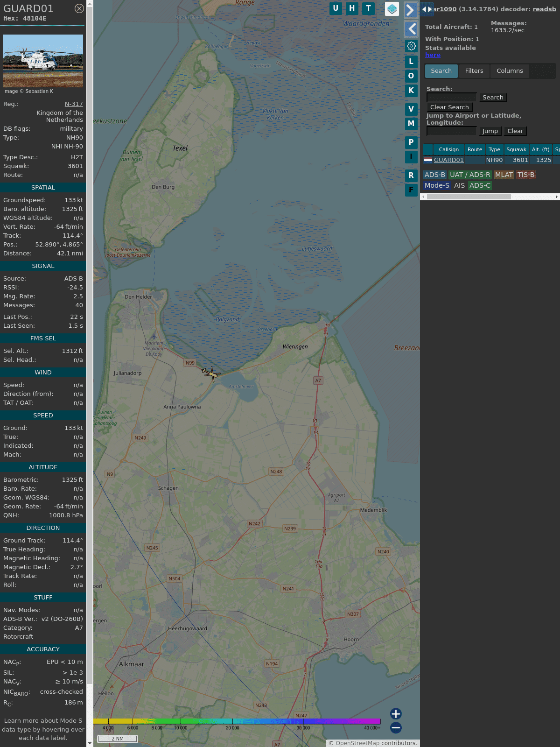Expand sidebar with right chevron arrow
This screenshot has height=747, width=560.
(x=411, y=10)
